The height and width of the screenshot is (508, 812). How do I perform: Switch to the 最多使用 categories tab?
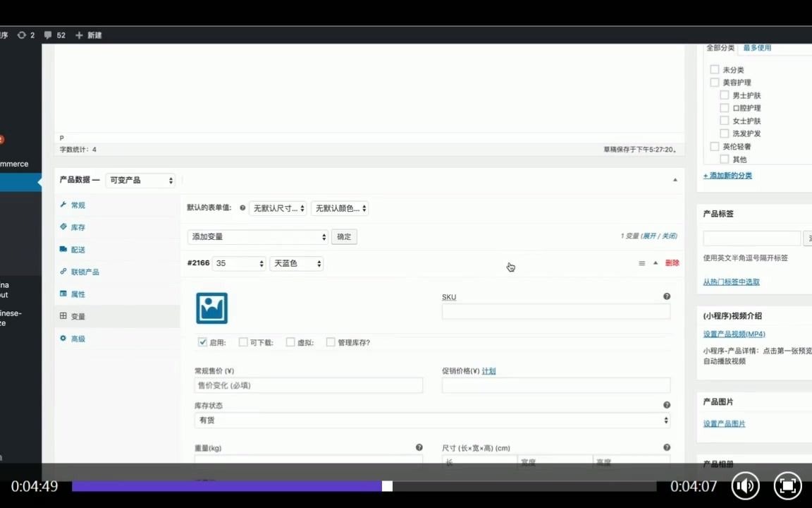[757, 48]
